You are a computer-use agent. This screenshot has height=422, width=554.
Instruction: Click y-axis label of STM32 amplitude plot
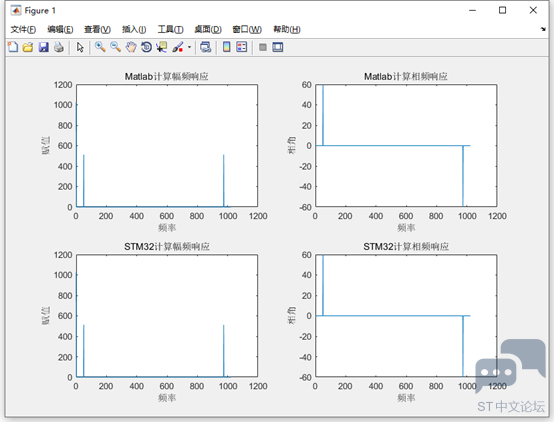(46, 315)
